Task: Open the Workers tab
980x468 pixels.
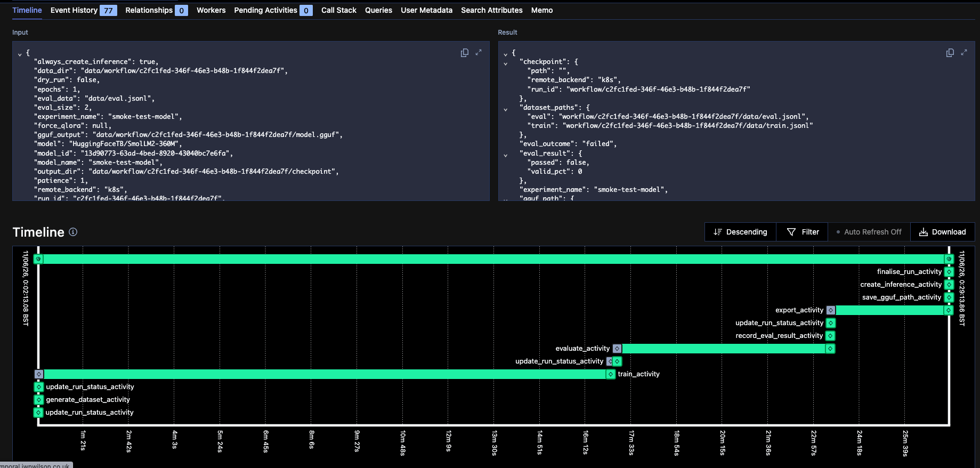Action: coord(211,10)
